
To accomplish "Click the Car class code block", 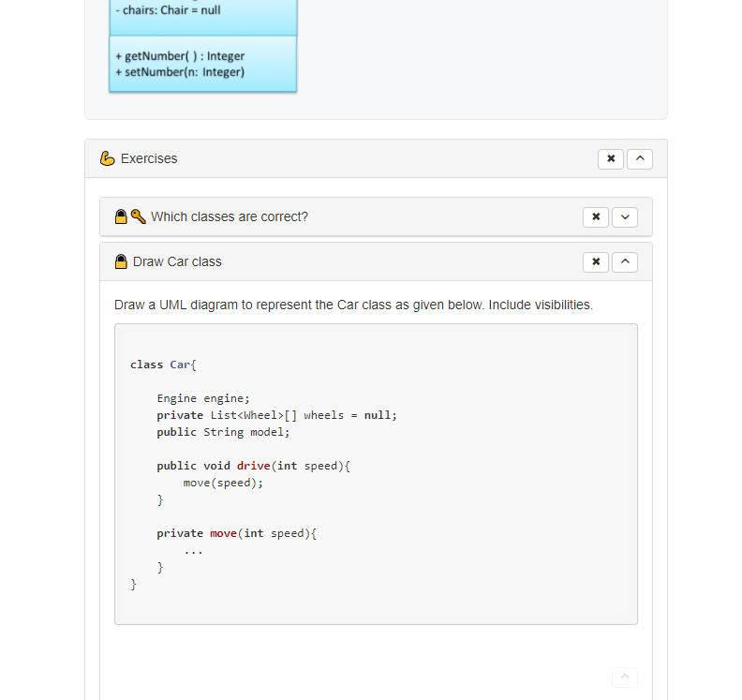I will [377, 474].
